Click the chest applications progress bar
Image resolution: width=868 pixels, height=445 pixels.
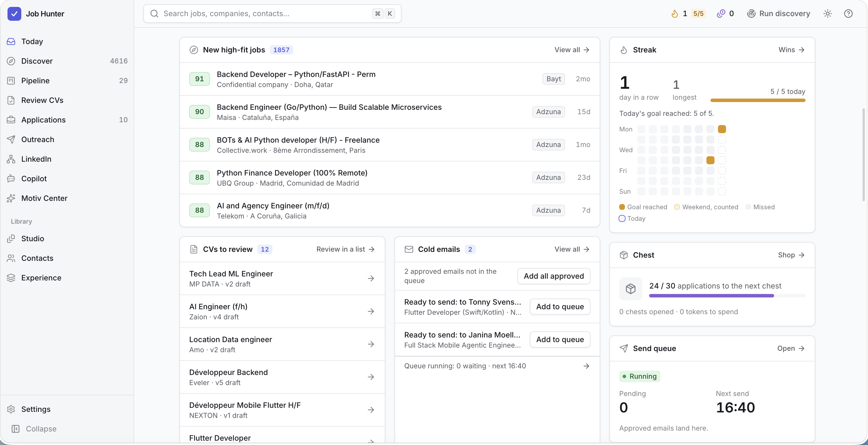tap(727, 296)
